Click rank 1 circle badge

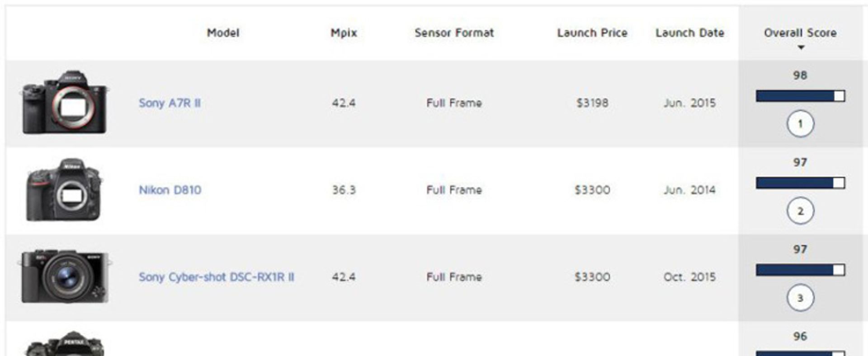(x=800, y=123)
